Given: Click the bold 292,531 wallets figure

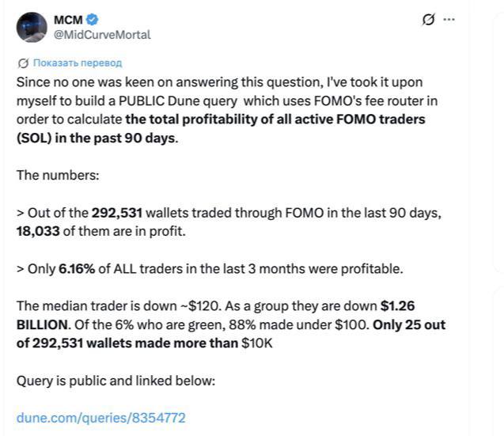Looking at the screenshot, I should click(117, 213).
